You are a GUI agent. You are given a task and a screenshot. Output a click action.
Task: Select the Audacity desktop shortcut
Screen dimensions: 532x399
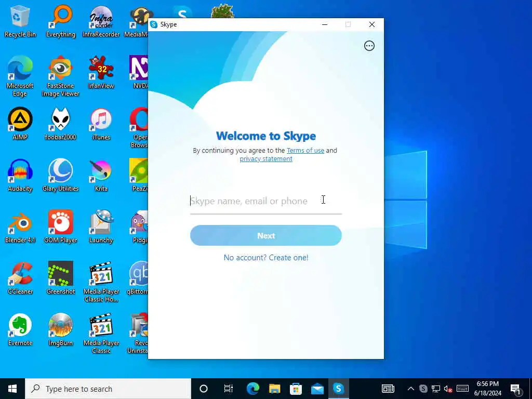[x=20, y=175]
